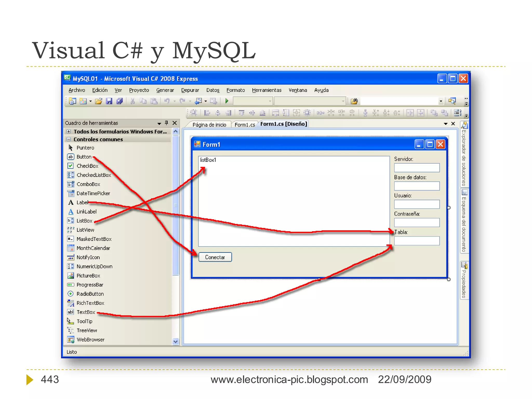
Task: Open the Find combo box dropdown arrow
Action: (x=441, y=101)
